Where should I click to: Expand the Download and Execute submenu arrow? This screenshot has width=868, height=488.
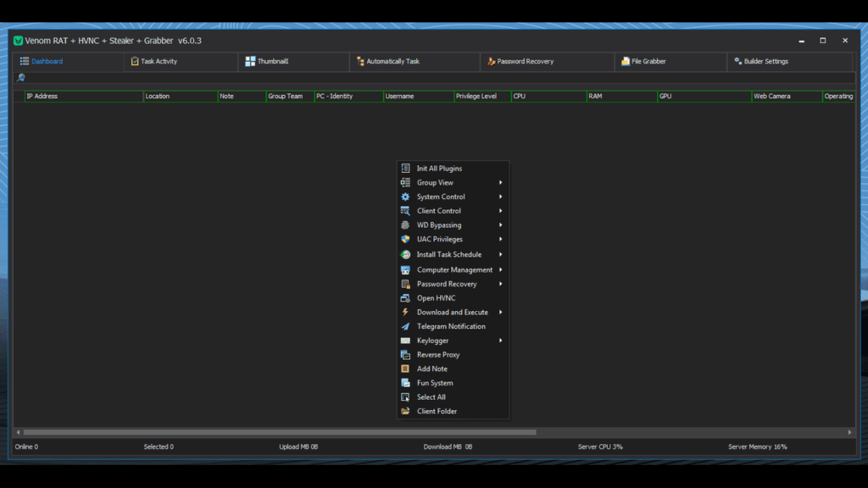pyautogui.click(x=500, y=312)
